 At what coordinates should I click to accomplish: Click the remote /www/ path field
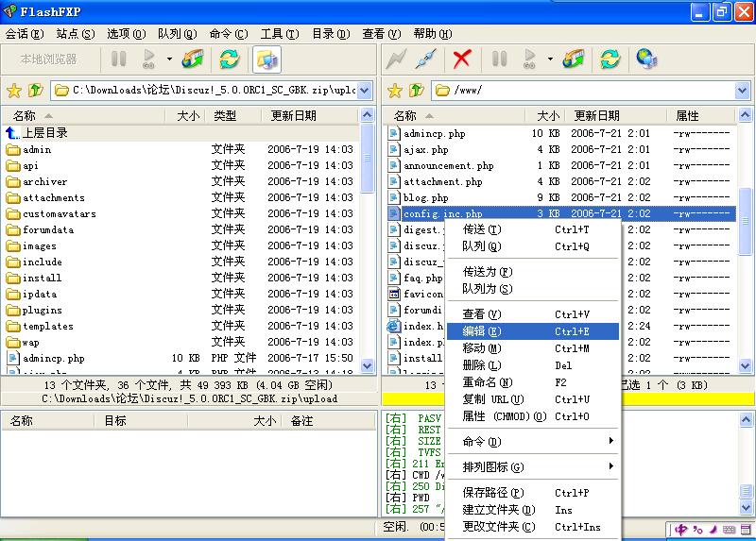590,90
